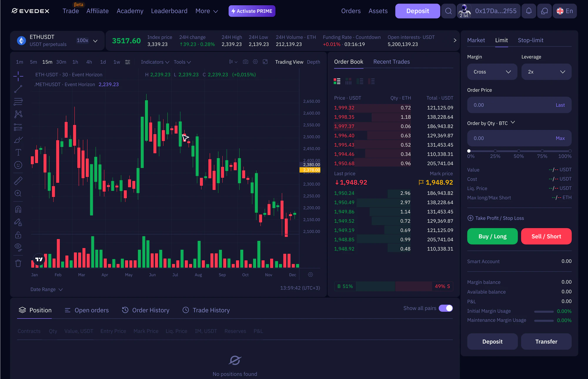
Task: Expand chart to fullscreen
Action: pos(265,62)
